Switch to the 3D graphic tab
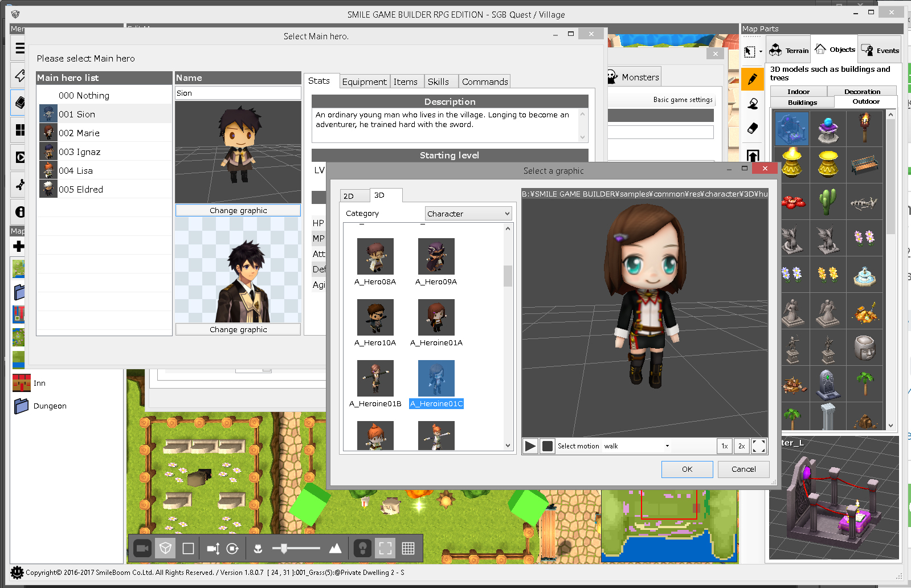This screenshot has width=911, height=588. point(386,195)
